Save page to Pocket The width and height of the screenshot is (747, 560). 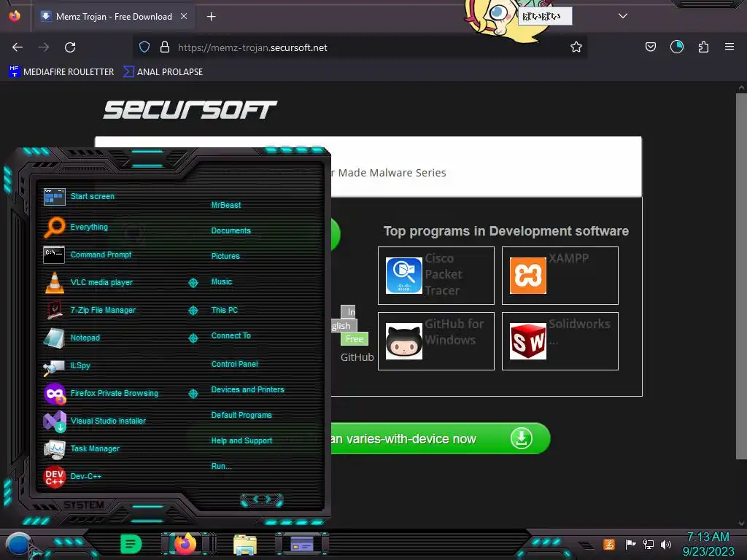[650, 47]
